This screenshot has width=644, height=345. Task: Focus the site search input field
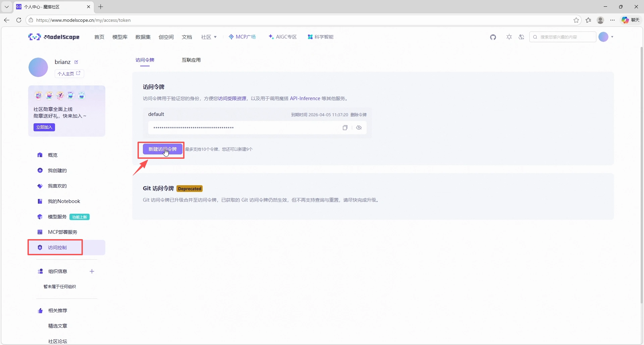pyautogui.click(x=562, y=37)
